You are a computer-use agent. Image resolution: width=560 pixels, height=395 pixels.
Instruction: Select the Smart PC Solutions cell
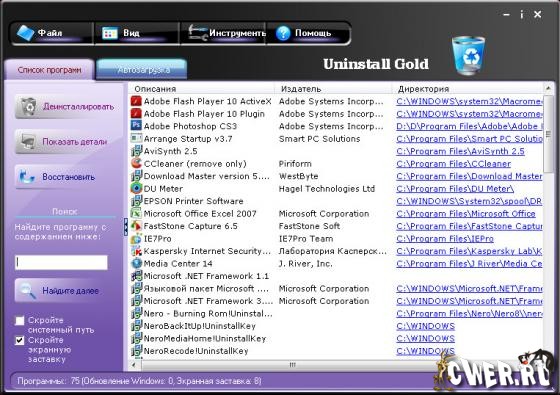[319, 139]
